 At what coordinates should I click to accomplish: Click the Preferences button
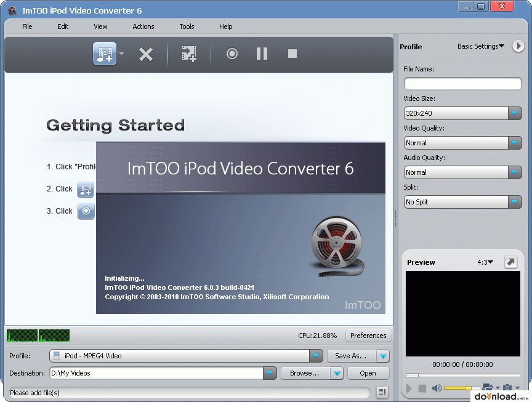[x=368, y=336]
